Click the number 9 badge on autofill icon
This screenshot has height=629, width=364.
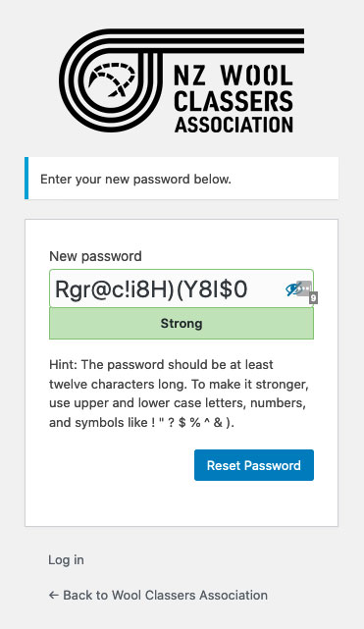(314, 297)
